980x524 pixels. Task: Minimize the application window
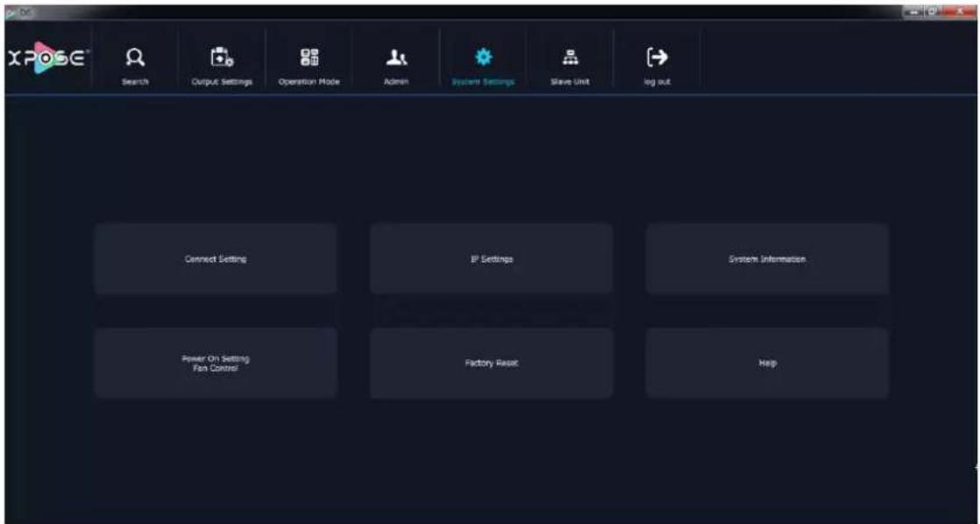(x=915, y=12)
